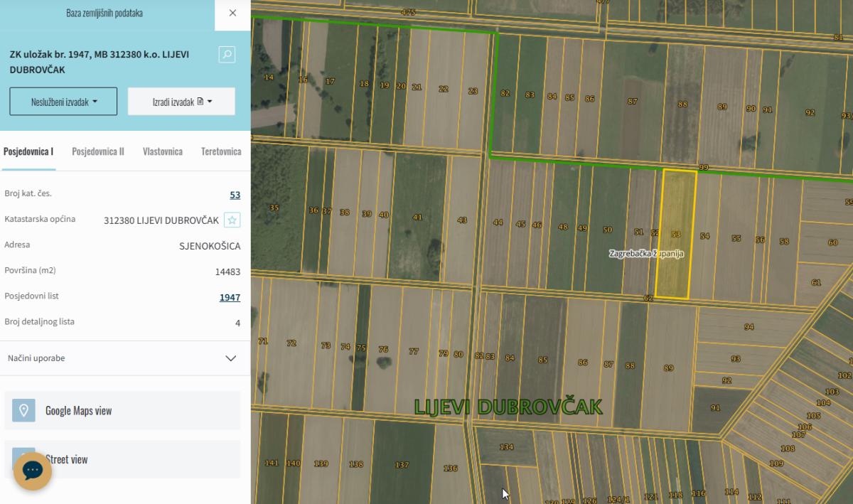
Task: Select parcel 136 on the map
Action: (450, 468)
